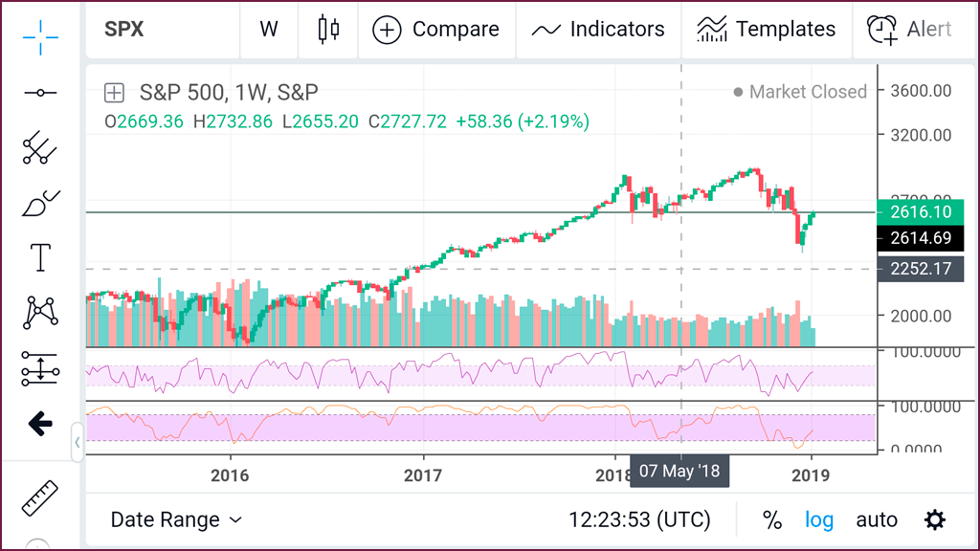Click the back arrow icon
The width and height of the screenshot is (980, 551).
(40, 424)
